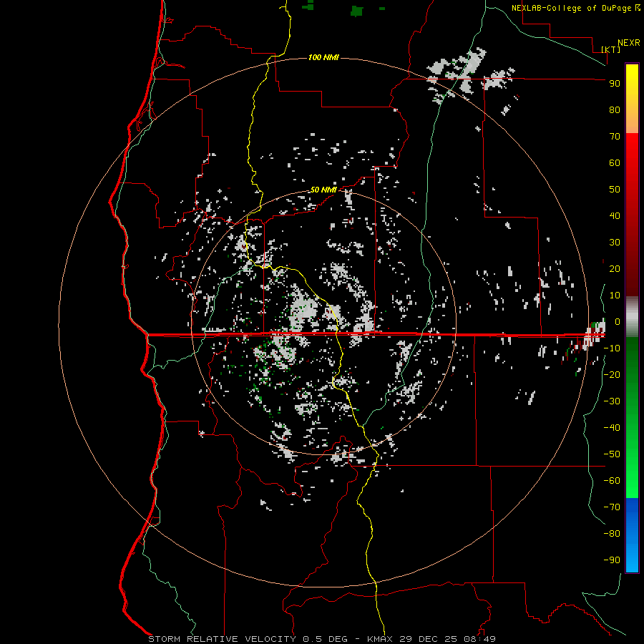Click the -90 scale value

[612, 560]
